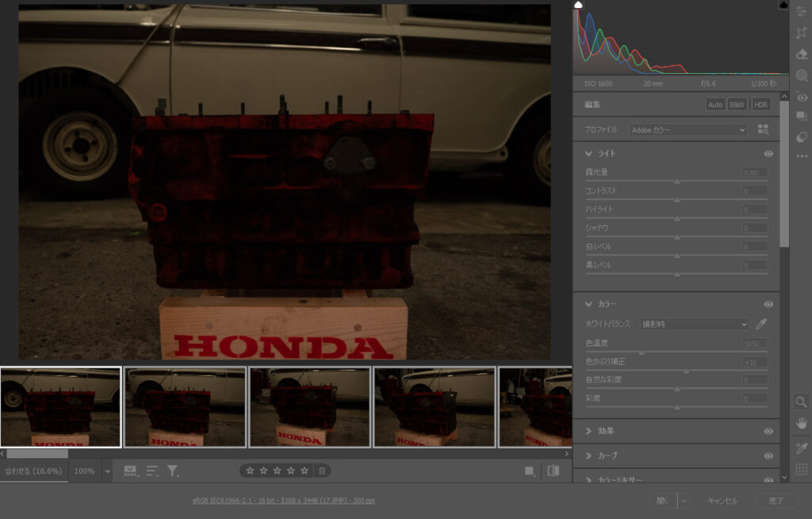Toggle before/after view icon

click(x=553, y=471)
